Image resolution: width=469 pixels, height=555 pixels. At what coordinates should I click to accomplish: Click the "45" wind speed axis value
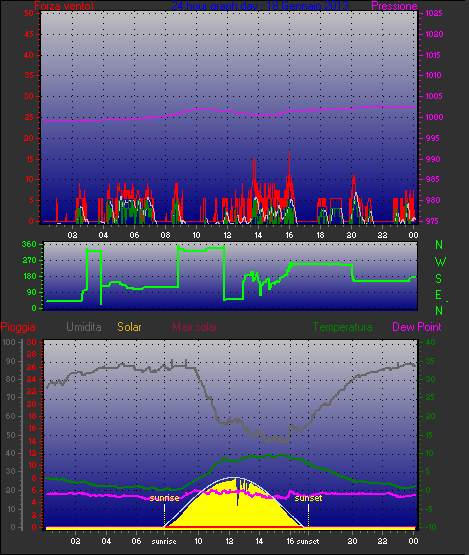point(29,34)
